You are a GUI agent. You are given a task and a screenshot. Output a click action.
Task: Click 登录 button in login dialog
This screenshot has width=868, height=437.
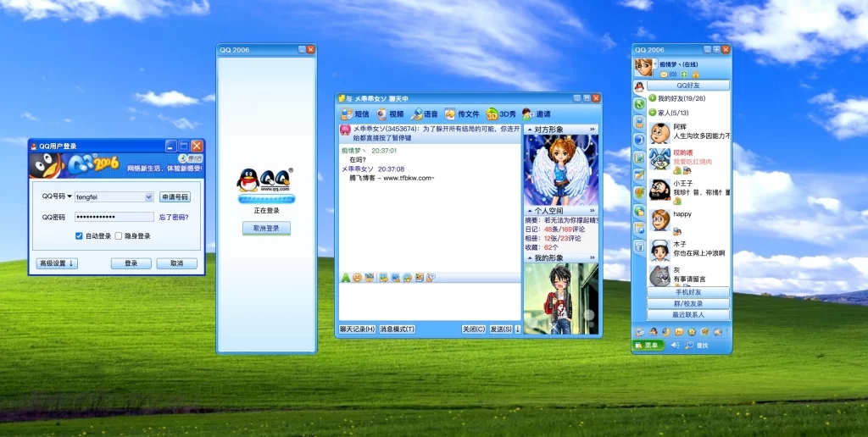pos(131,263)
